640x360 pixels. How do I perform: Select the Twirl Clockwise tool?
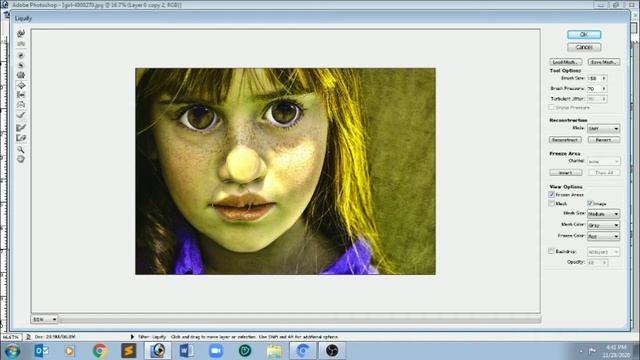point(21,55)
